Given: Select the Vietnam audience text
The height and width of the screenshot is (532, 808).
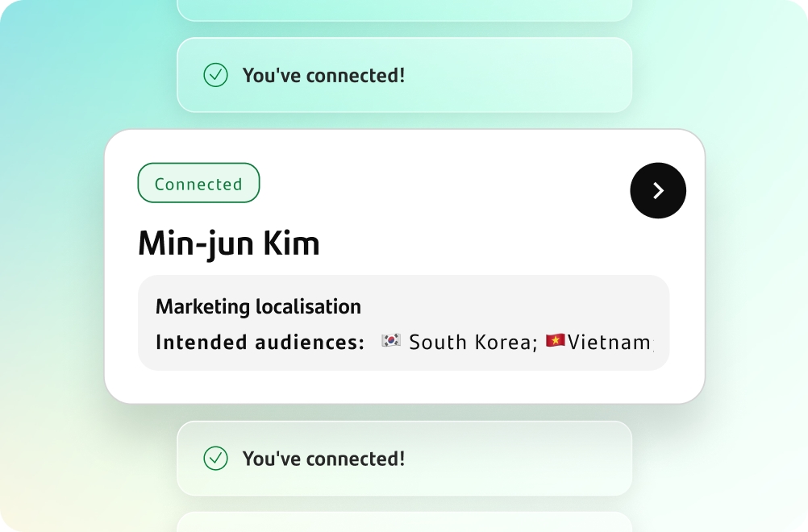Looking at the screenshot, I should tap(609, 343).
